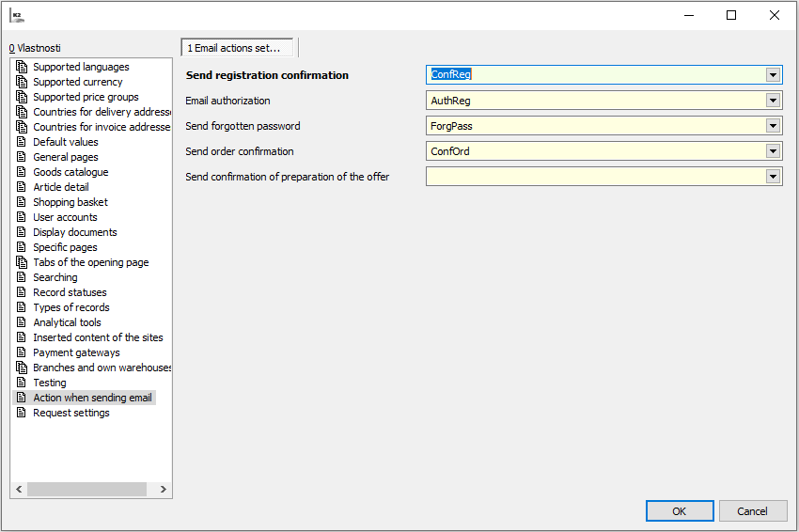Viewport: 799px width, 532px height.
Task: Expand the Email authorization dropdown list
Action: (x=773, y=101)
